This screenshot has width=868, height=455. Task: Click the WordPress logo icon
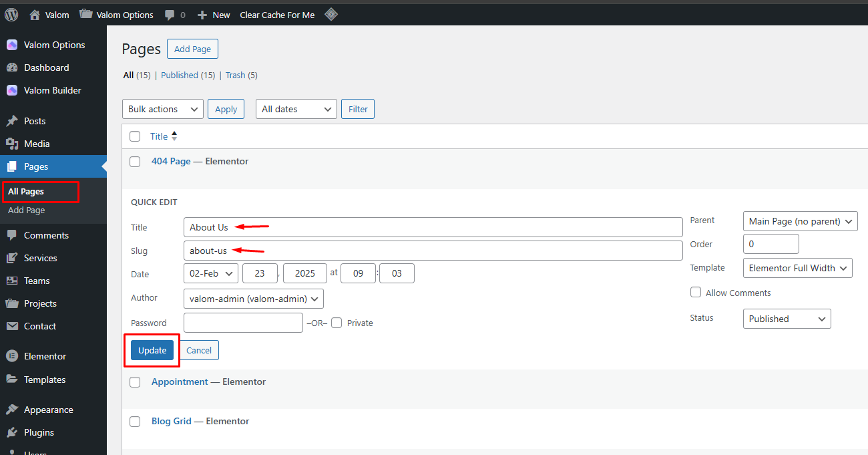[x=11, y=15]
